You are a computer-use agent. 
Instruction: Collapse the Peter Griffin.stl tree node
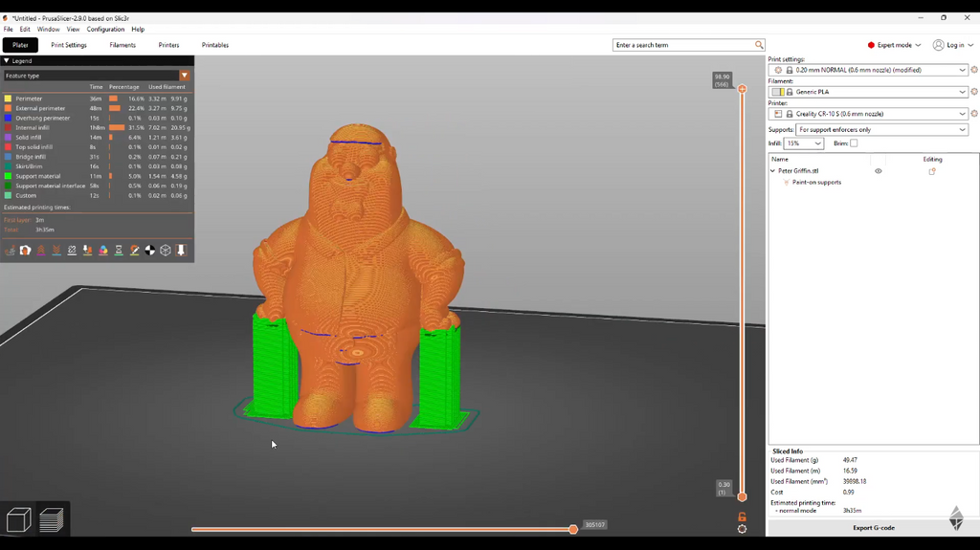(x=772, y=170)
